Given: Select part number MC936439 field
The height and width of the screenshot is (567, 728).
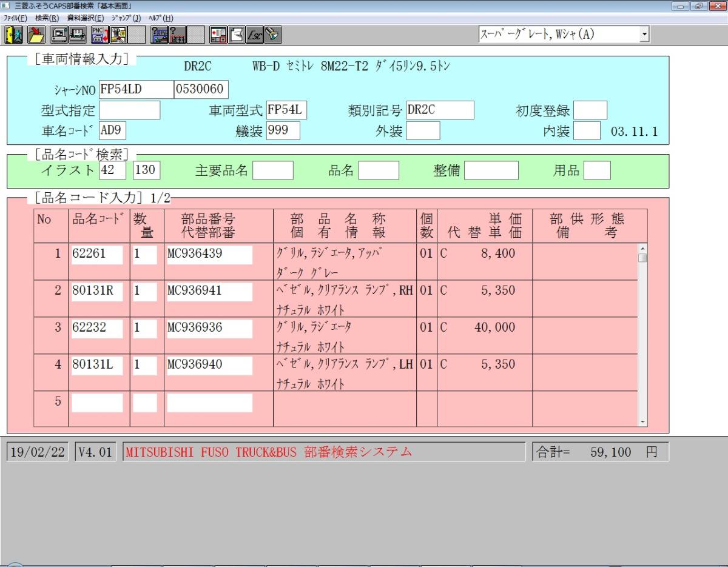Looking at the screenshot, I should [x=209, y=255].
